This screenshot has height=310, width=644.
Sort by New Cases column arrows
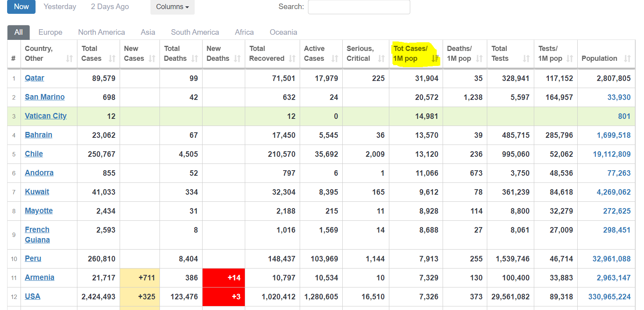pyautogui.click(x=152, y=58)
